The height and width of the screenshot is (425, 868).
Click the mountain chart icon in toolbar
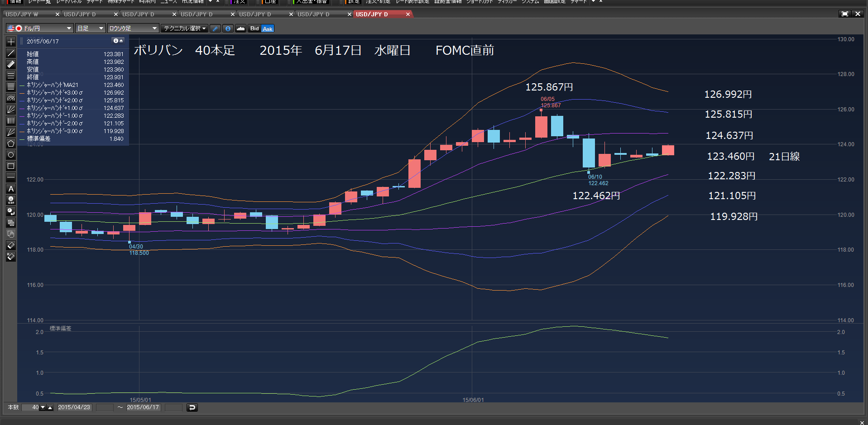240,29
